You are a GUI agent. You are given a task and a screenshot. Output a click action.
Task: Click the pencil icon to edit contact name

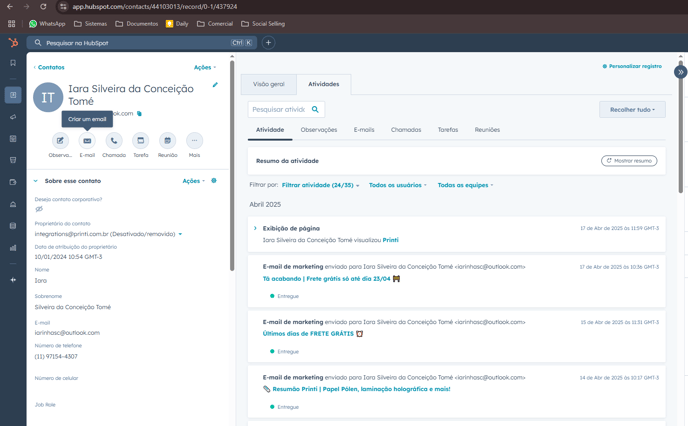(215, 85)
